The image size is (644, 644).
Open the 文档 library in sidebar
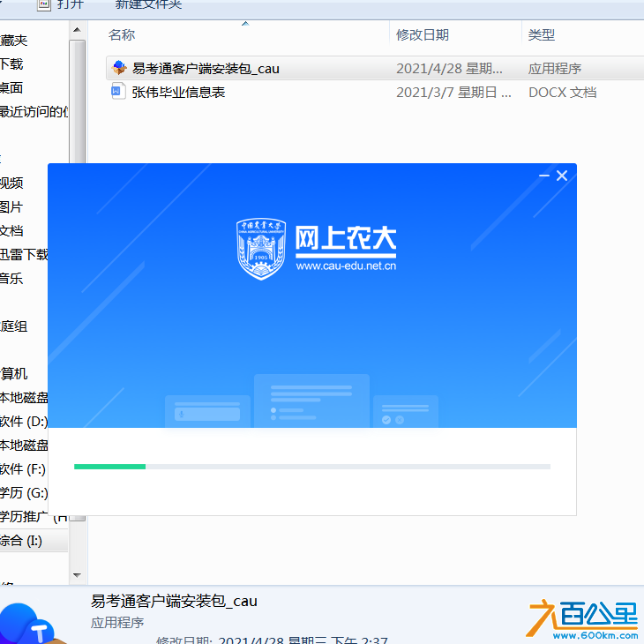coord(11,231)
